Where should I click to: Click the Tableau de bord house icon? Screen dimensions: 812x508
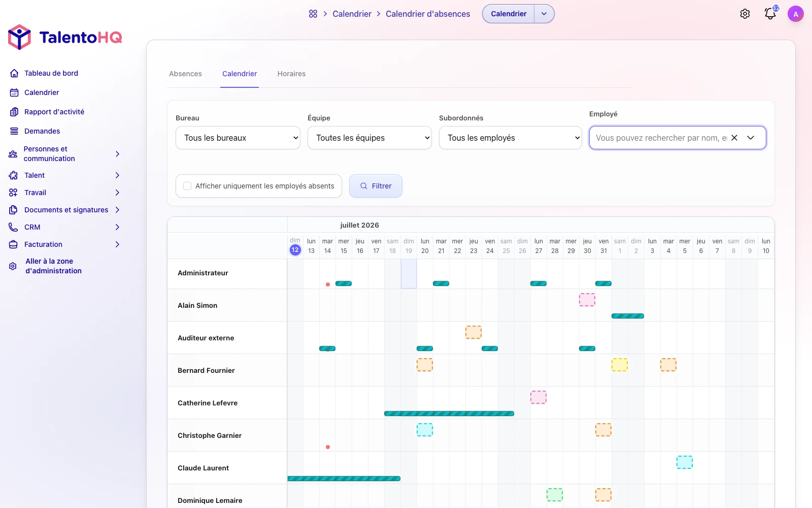(x=14, y=73)
